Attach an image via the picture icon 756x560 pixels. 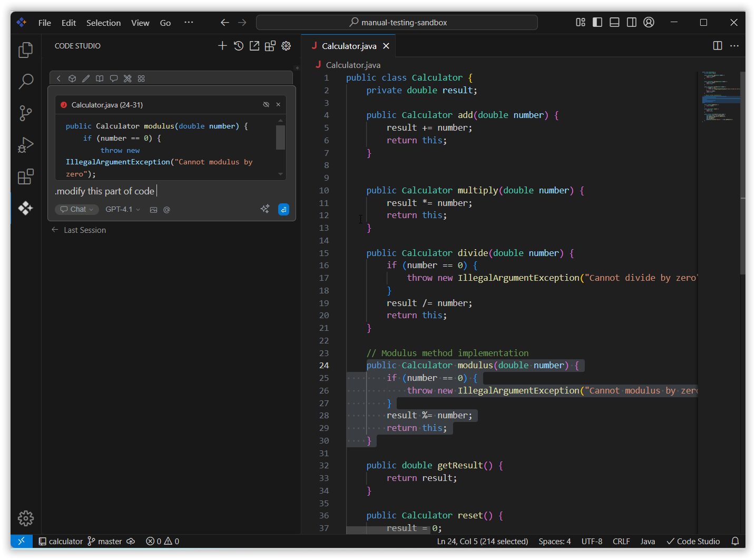pos(153,210)
